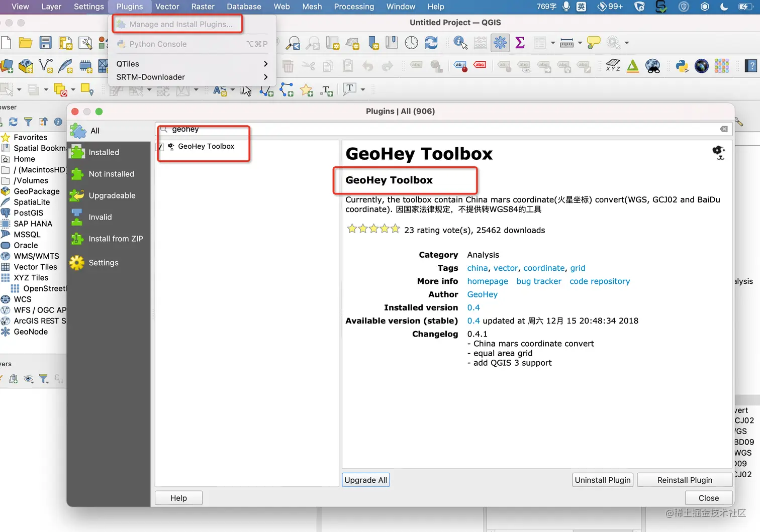Create New SpatiaLite layer feather icon
The height and width of the screenshot is (532, 760).
point(65,66)
